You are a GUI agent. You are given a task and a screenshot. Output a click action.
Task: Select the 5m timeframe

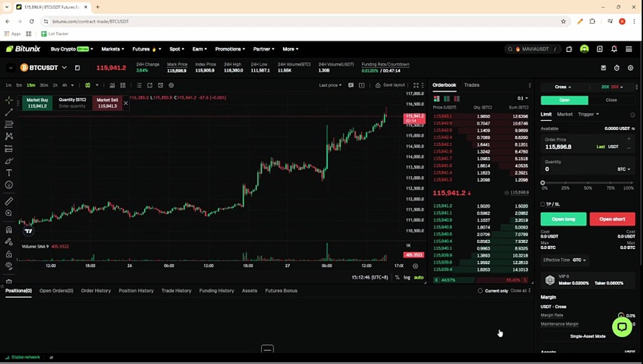tap(19, 85)
